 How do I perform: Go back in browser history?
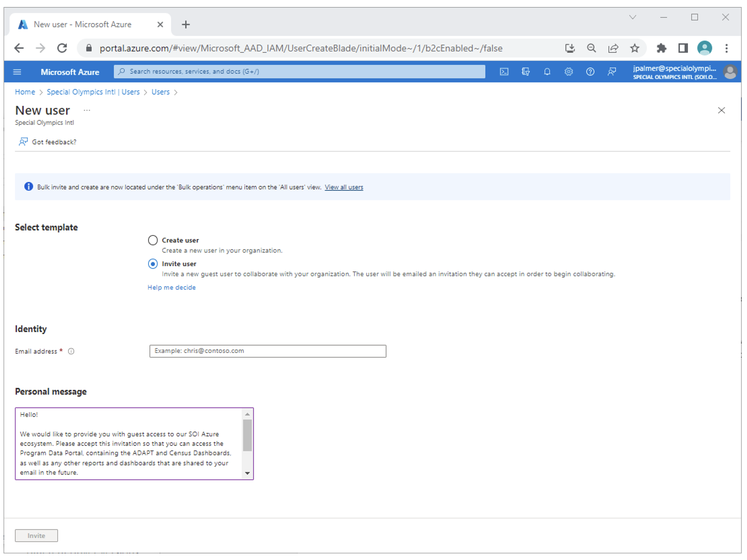19,48
